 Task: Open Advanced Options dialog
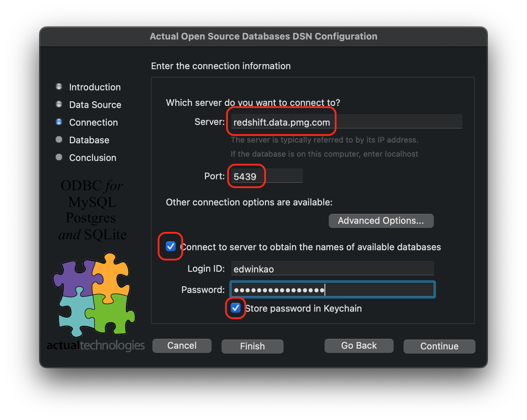pyautogui.click(x=381, y=221)
